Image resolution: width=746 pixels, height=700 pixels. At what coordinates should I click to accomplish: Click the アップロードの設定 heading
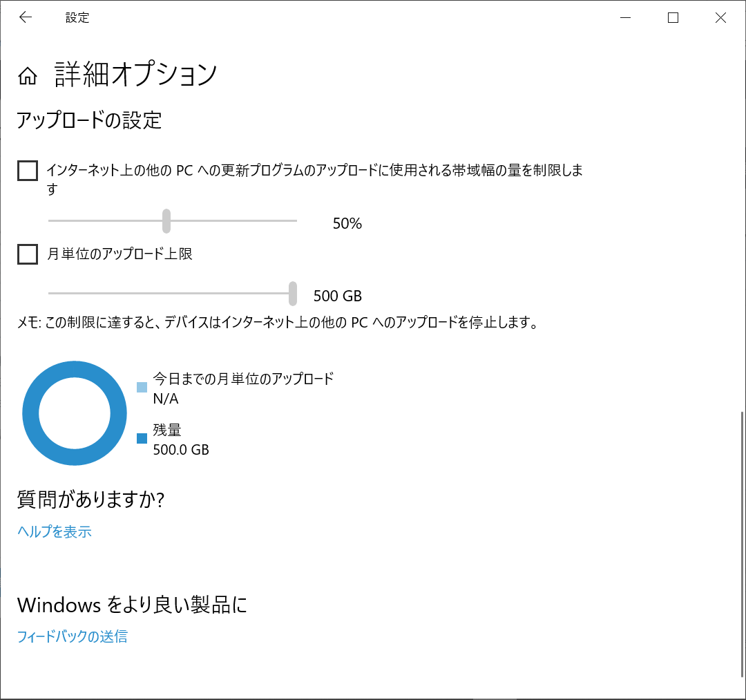click(x=89, y=120)
